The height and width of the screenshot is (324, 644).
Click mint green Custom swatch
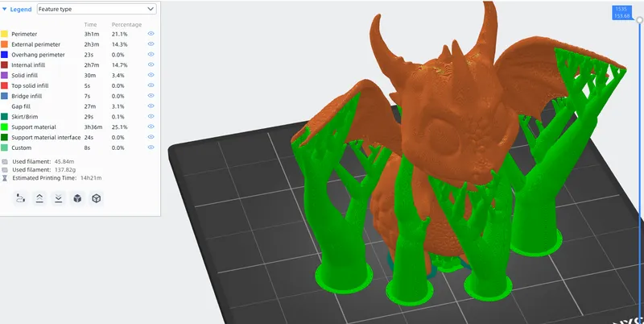pos(4,147)
